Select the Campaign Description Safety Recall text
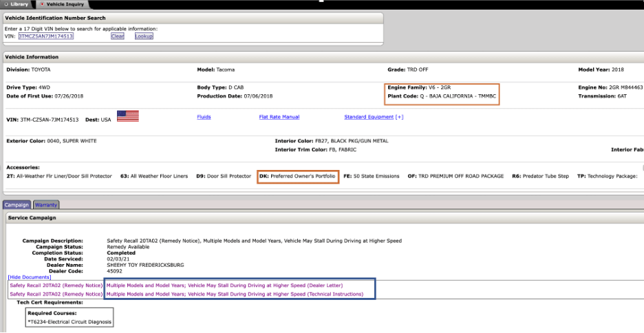Image resolution: width=644 pixels, height=333 pixels. click(255, 241)
